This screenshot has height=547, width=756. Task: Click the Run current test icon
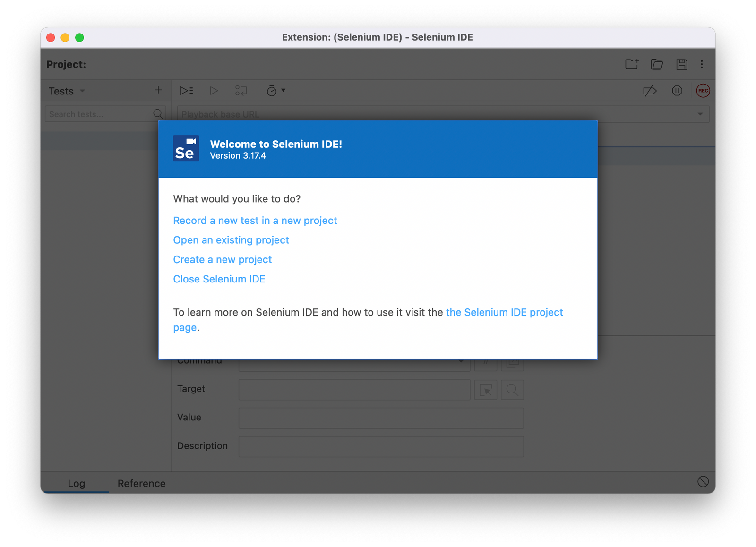[x=214, y=90]
